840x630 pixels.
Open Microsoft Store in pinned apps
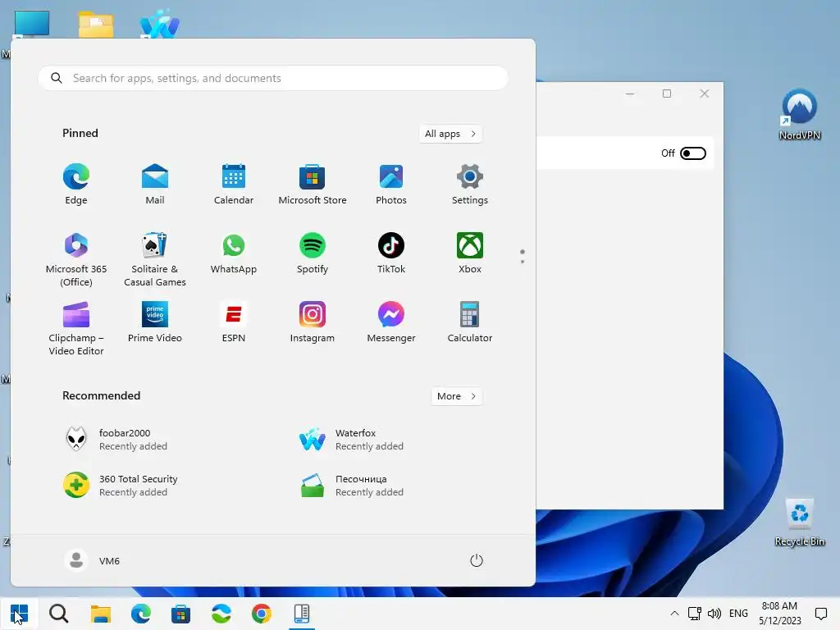coord(313,185)
